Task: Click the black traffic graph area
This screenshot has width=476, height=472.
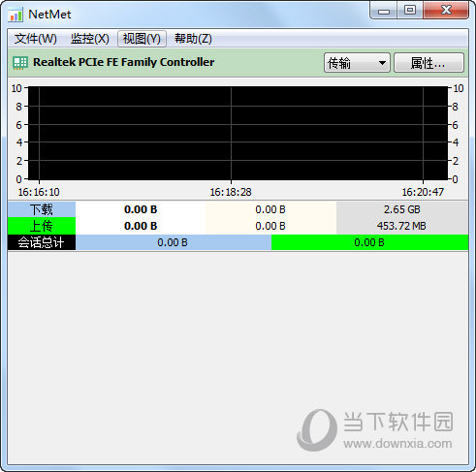Action: (x=238, y=133)
